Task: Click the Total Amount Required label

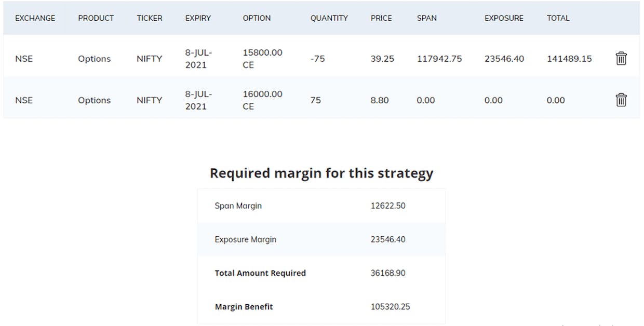Action: [x=260, y=273]
